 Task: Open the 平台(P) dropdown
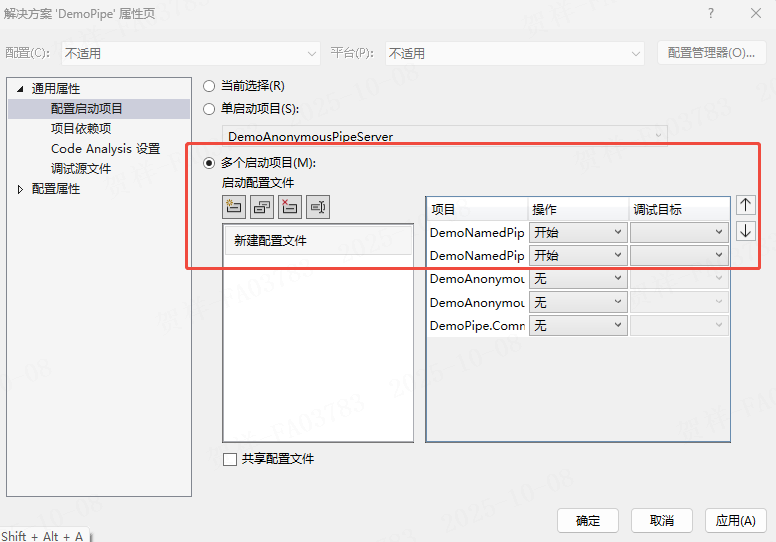click(515, 53)
